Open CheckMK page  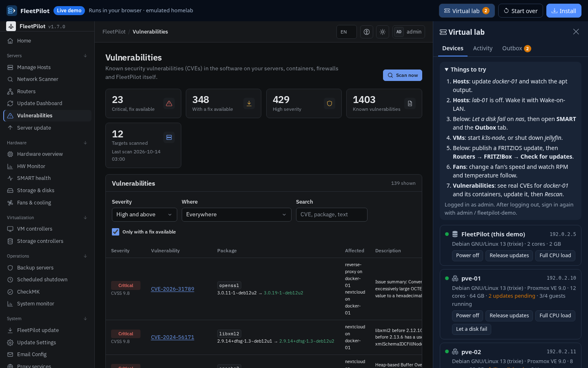pos(47,292)
